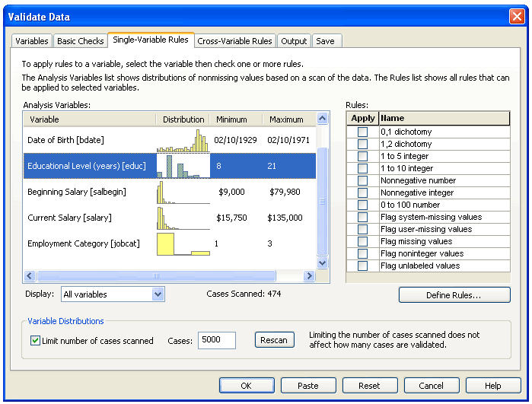
Task: Tick the 1 to 5 integer rule
Action: (363, 157)
